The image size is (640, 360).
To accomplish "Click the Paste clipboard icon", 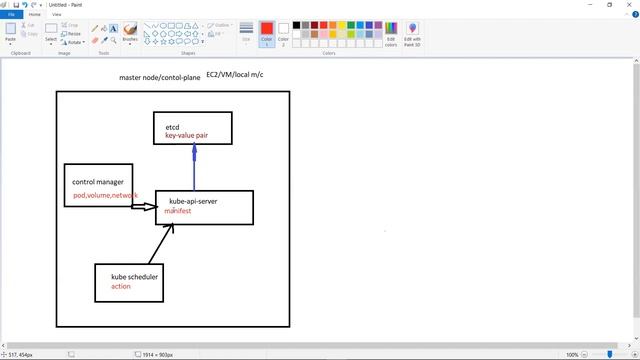I will [x=11, y=29].
